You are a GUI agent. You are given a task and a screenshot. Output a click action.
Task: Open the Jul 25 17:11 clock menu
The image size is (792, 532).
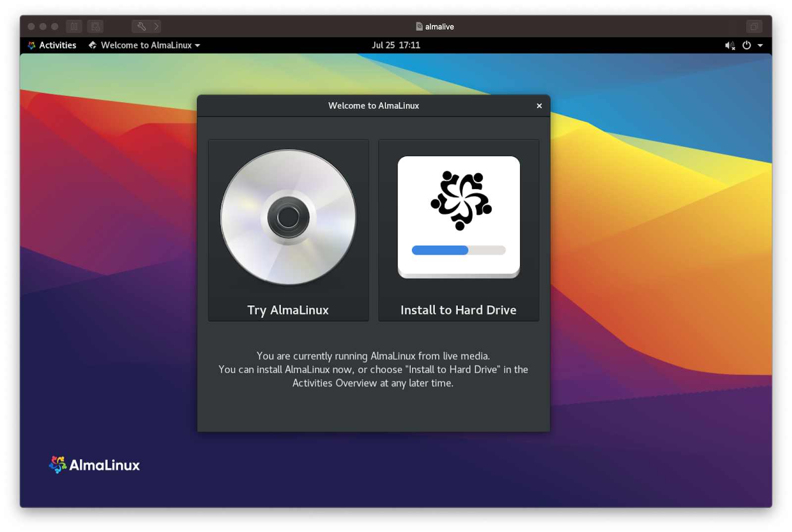pyautogui.click(x=396, y=45)
